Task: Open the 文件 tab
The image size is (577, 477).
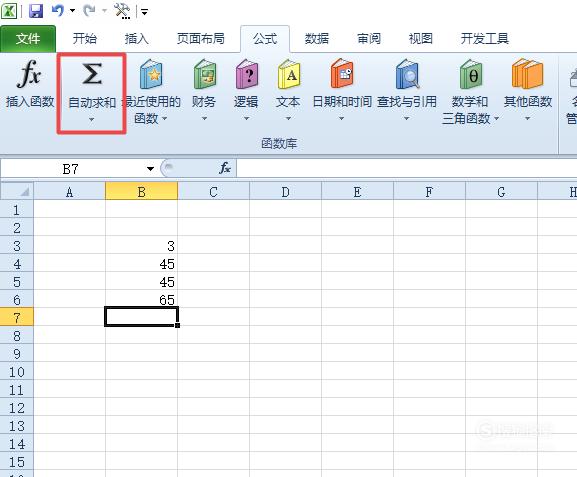Action: pos(28,39)
